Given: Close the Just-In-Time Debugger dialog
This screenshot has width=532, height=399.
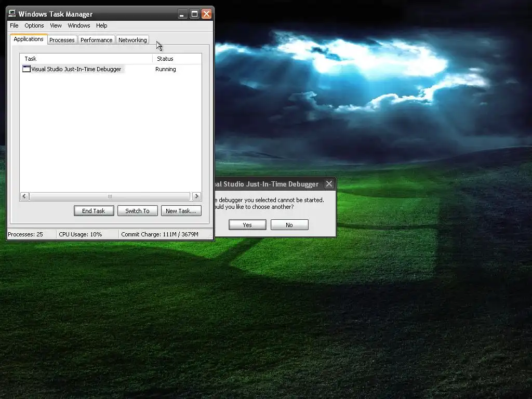Looking at the screenshot, I should tap(329, 184).
